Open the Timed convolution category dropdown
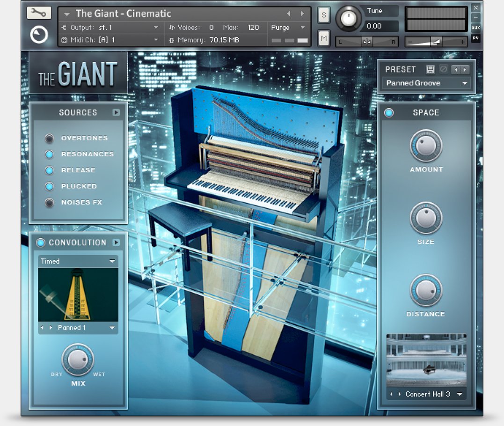Screen dimensions: 504x426 112,261
